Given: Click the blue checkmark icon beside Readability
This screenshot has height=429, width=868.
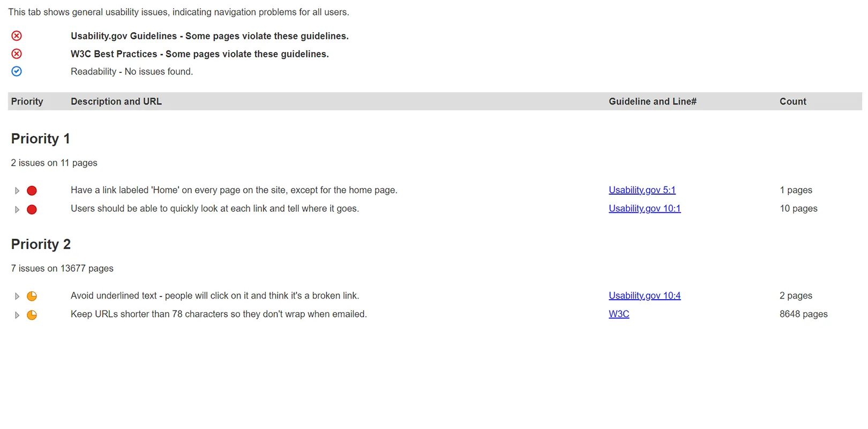Looking at the screenshot, I should point(17,71).
